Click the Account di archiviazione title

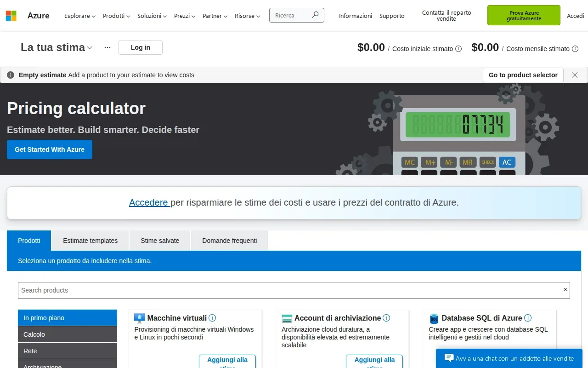(338, 318)
